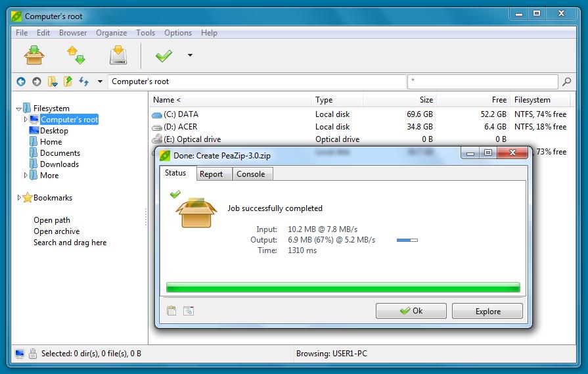The height and width of the screenshot is (374, 588).
Task: Select Documents in the tree
Action: (x=60, y=153)
